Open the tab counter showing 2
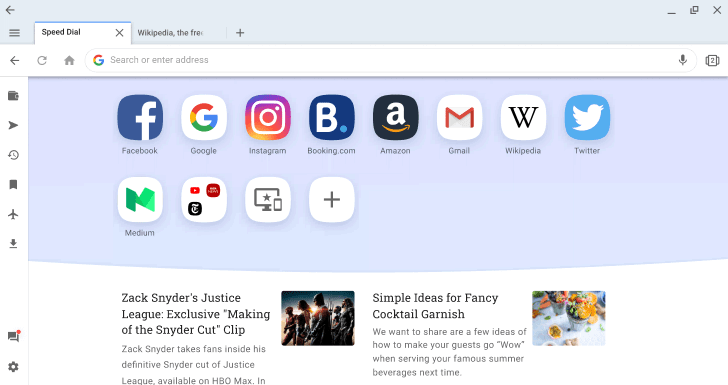The image size is (728, 385). pyautogui.click(x=712, y=60)
